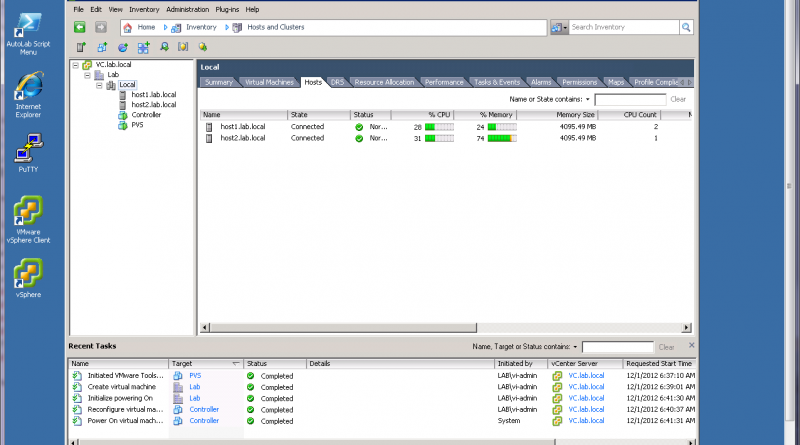Screen dimensions: 800x445
Task: Click Lab target link in Create virtual machine row
Action: pos(195,387)
